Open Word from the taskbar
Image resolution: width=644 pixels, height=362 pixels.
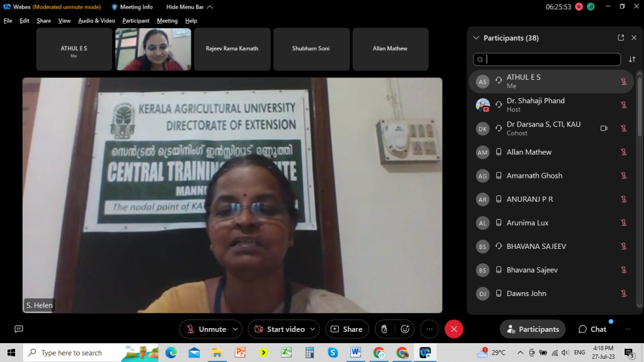[356, 353]
